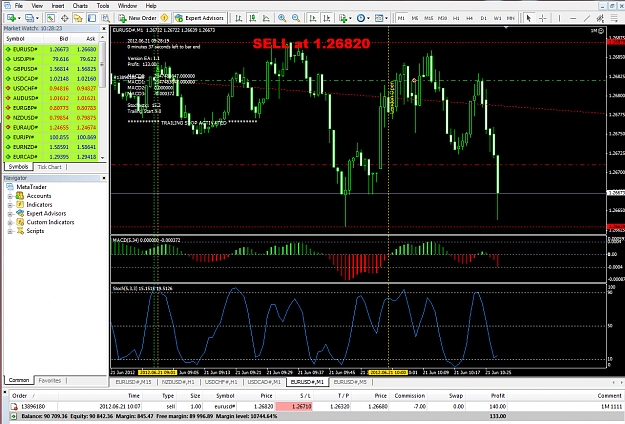
Task: Zoom in on the chart
Action: tap(282, 18)
